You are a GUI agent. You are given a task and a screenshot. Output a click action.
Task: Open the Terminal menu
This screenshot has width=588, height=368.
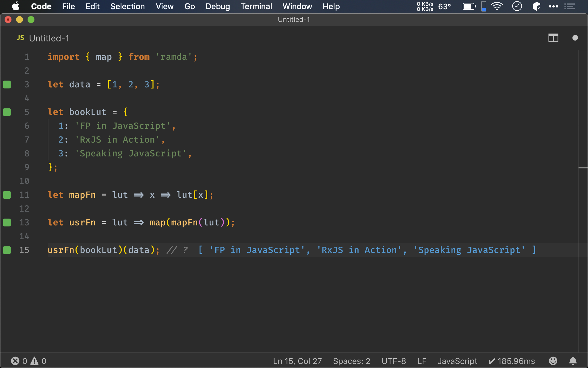coord(256,6)
